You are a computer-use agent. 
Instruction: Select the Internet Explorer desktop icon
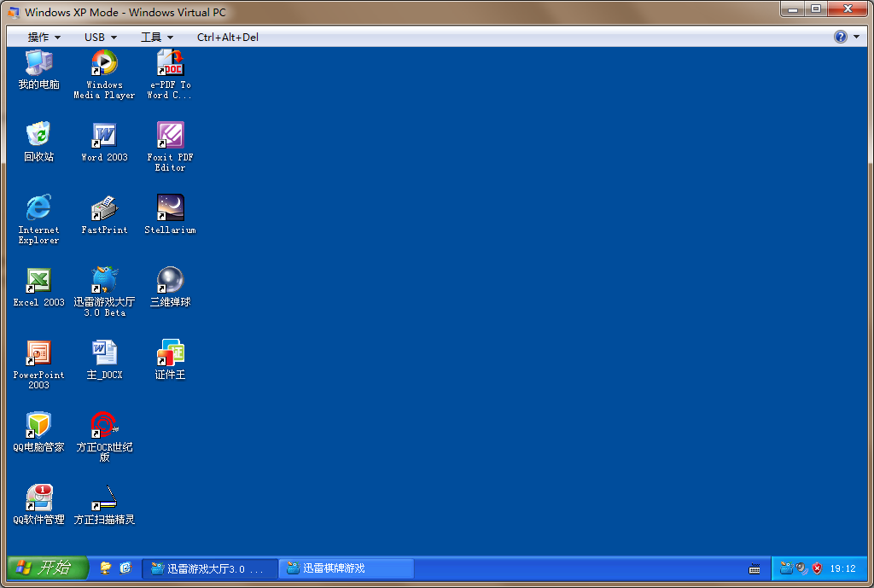point(38,219)
